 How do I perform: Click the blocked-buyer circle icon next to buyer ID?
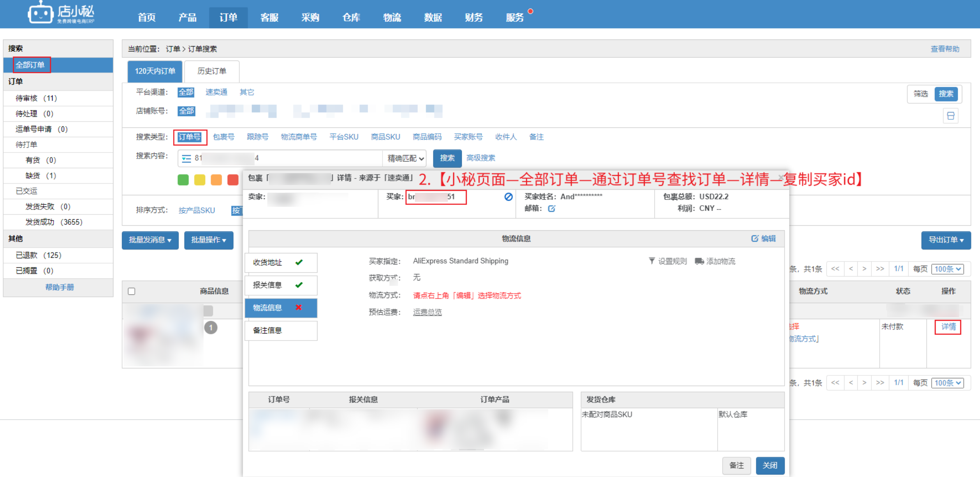click(x=508, y=197)
